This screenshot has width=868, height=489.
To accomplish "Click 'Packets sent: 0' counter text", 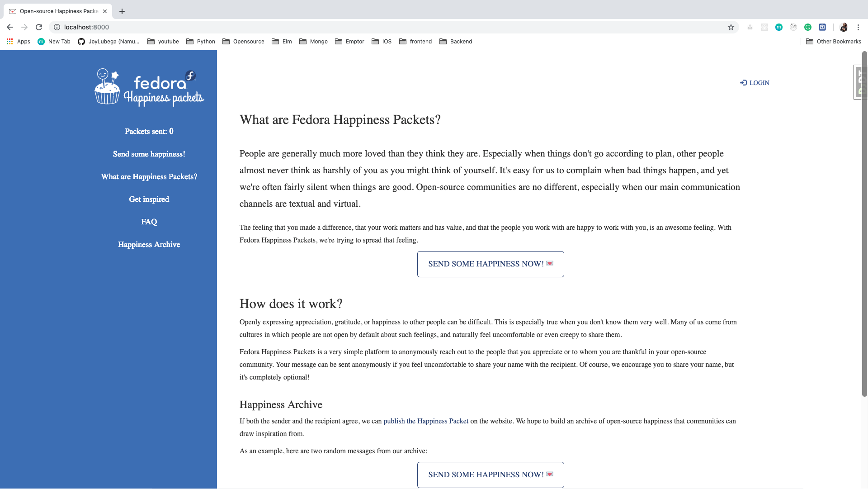I will pos(149,131).
